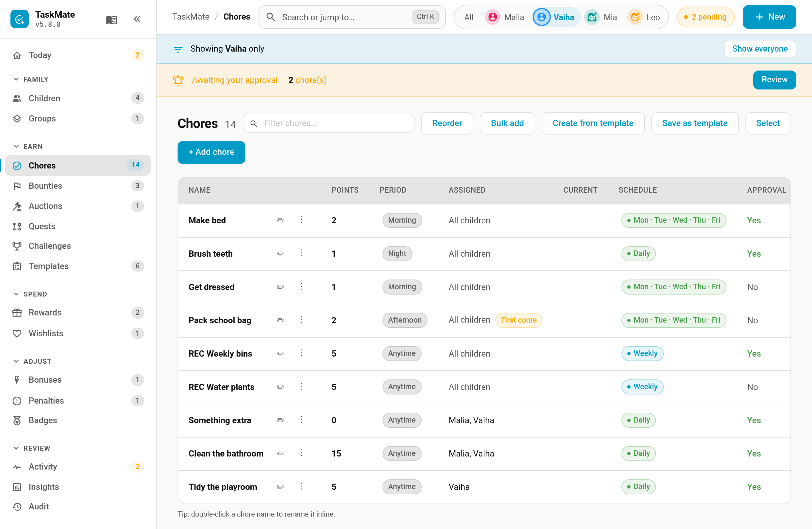Open three-dot menu for Brush teeth
The width and height of the screenshot is (812, 529).
301,253
